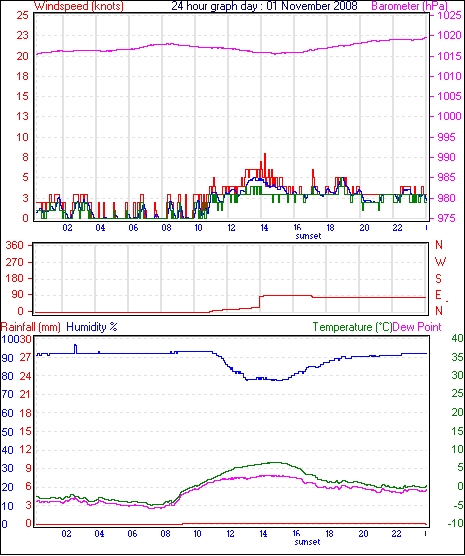
Task: Click the 22 hour tick on the bottom graph
Action: (x=397, y=534)
